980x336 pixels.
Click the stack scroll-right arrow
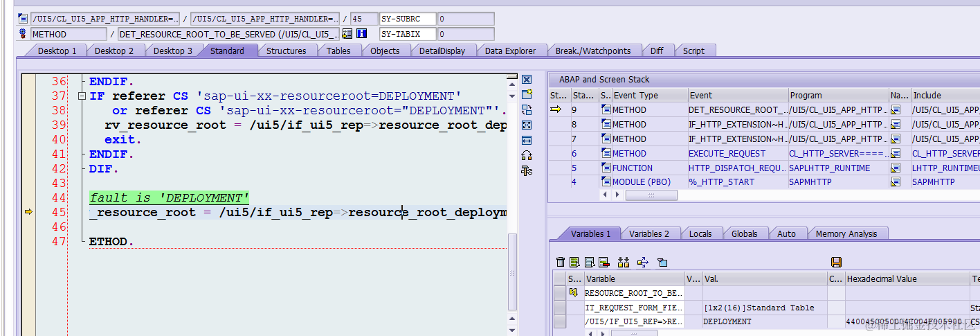point(617,196)
